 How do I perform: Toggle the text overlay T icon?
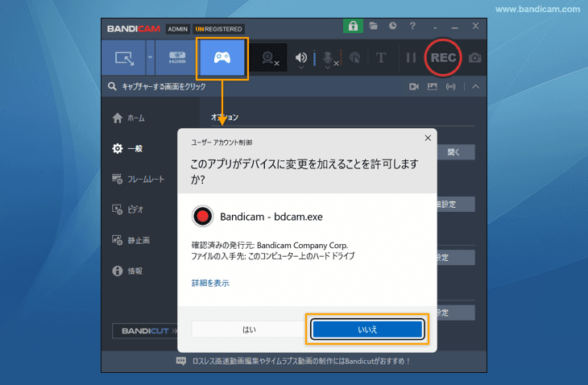pyautogui.click(x=381, y=58)
